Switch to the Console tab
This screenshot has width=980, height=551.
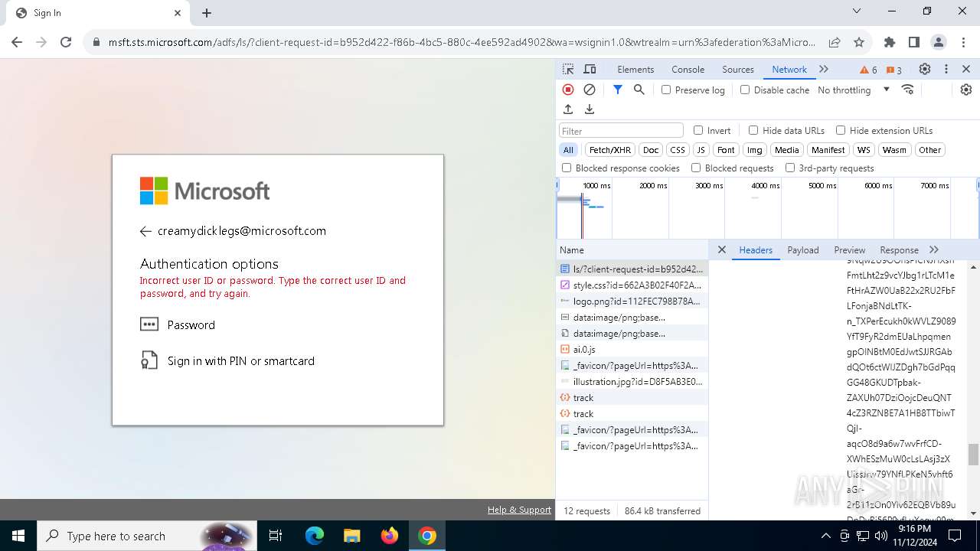688,69
